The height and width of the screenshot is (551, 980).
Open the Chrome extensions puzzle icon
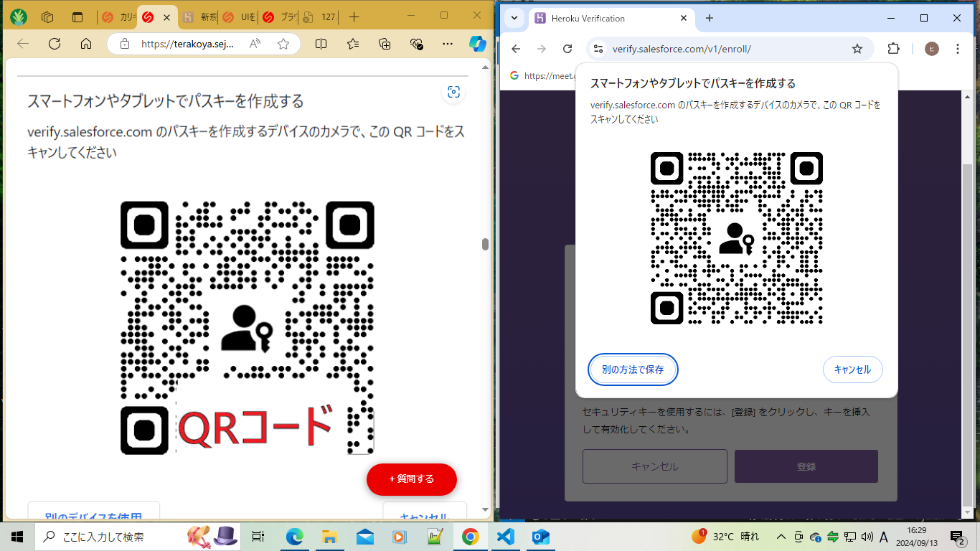tap(893, 48)
